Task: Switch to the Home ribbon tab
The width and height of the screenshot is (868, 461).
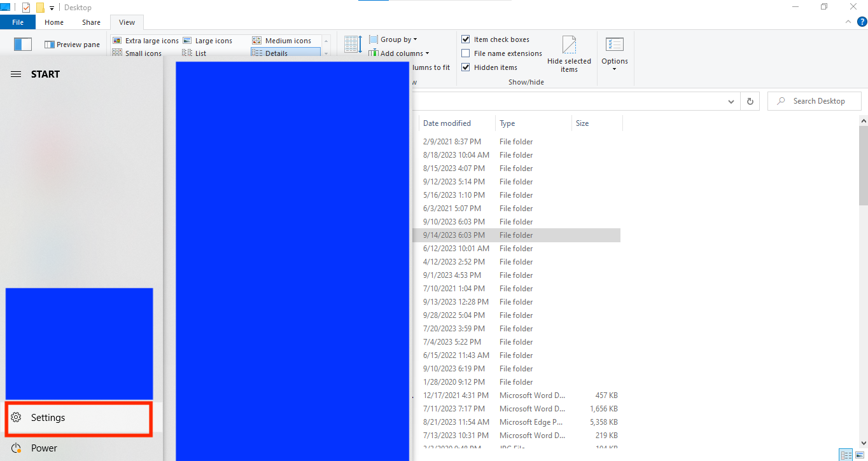Action: 53,22
